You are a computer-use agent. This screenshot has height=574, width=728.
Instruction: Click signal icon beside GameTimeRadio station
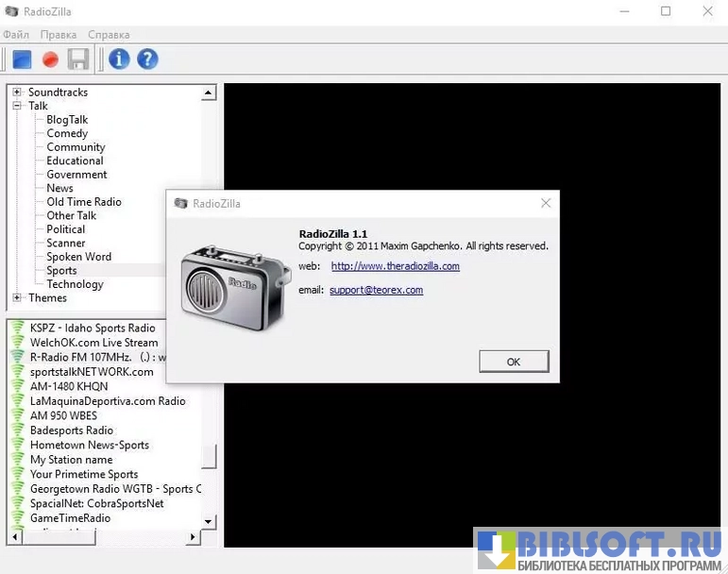(x=17, y=518)
